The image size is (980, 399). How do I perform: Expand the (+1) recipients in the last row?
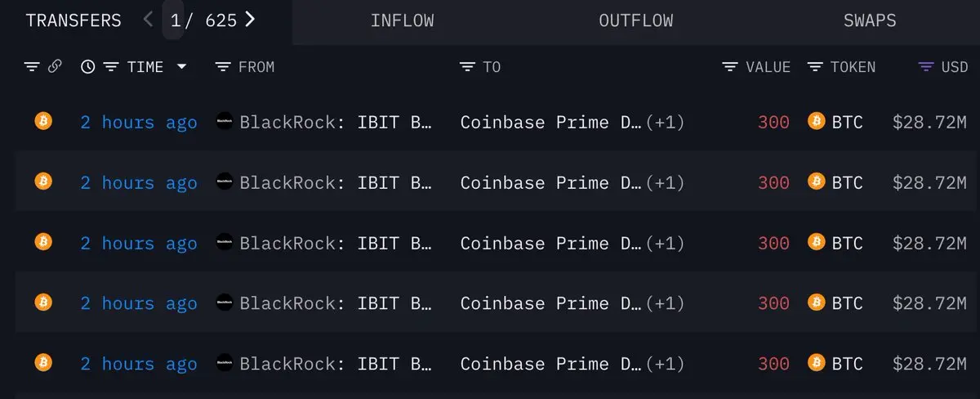click(664, 364)
